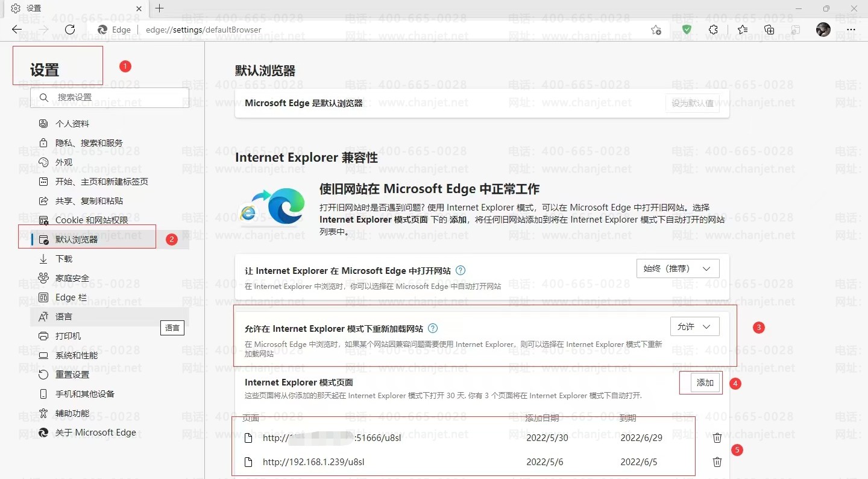Go back to the previous page
This screenshot has height=479, width=868.
(x=17, y=30)
